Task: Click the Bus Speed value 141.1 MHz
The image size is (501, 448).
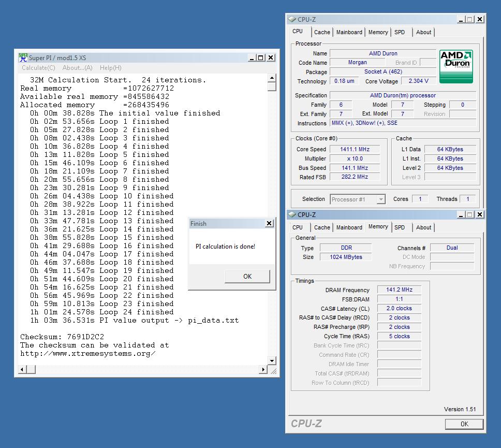Action: tap(355, 168)
